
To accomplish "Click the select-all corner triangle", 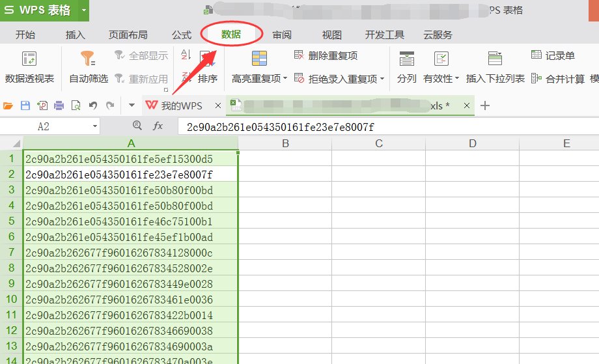I will [x=16, y=144].
